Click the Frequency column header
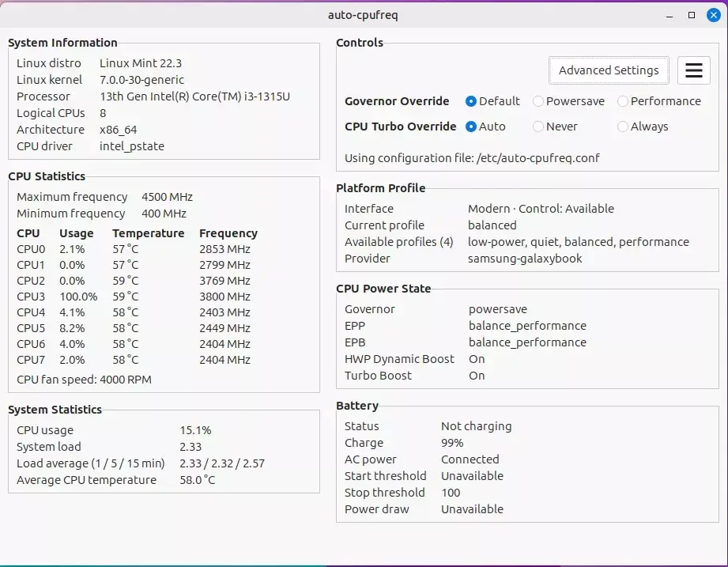 click(228, 233)
